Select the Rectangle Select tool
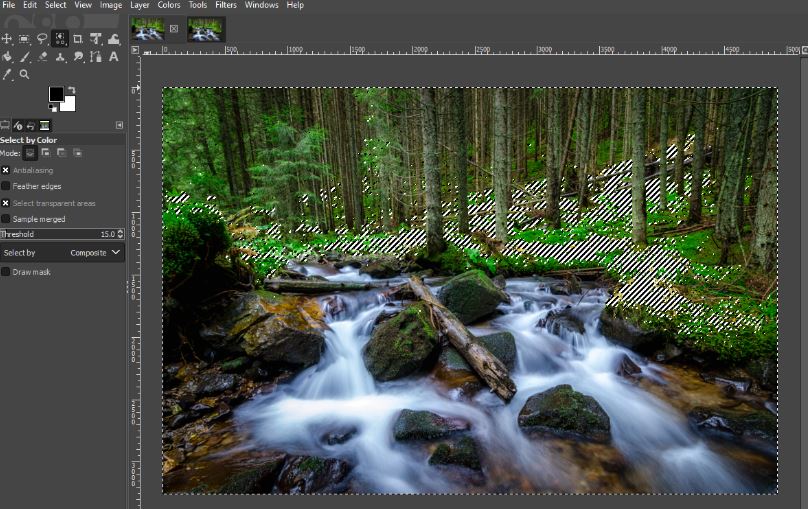Image resolution: width=808 pixels, height=509 pixels. click(24, 39)
